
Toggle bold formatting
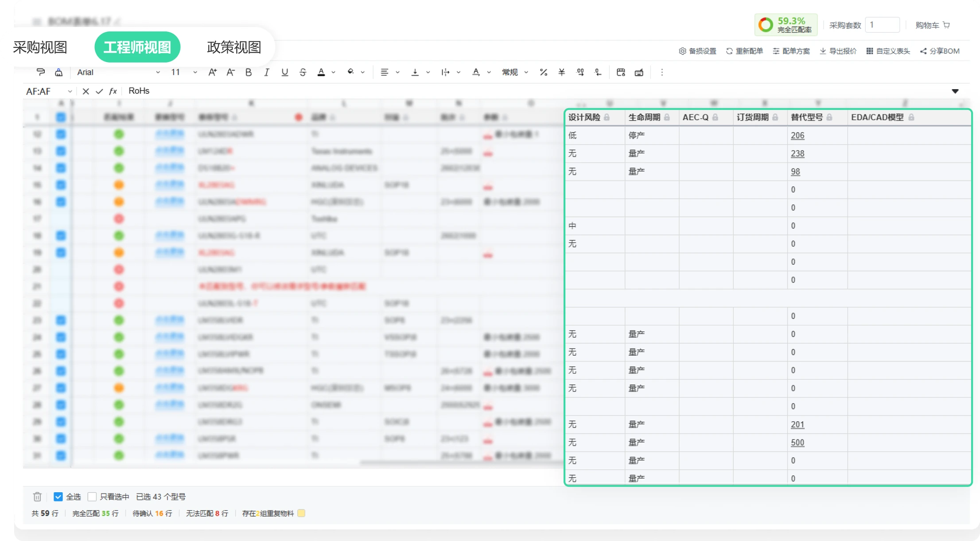249,72
